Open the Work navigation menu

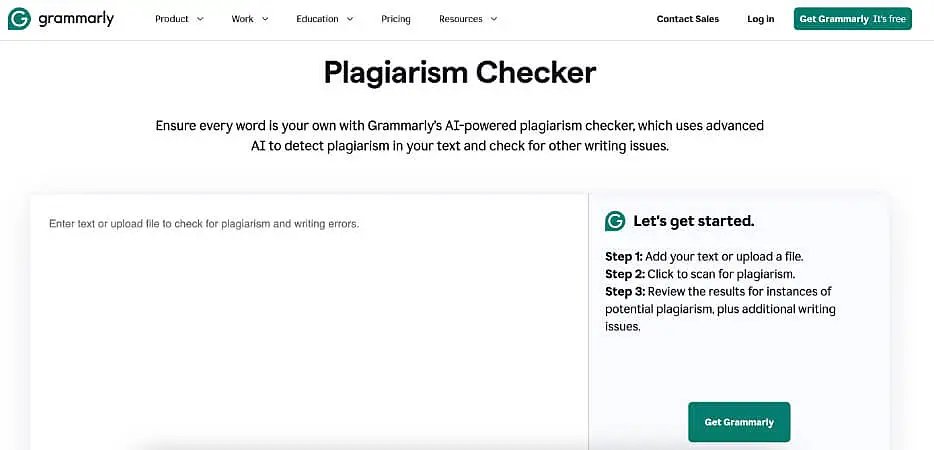(x=242, y=19)
